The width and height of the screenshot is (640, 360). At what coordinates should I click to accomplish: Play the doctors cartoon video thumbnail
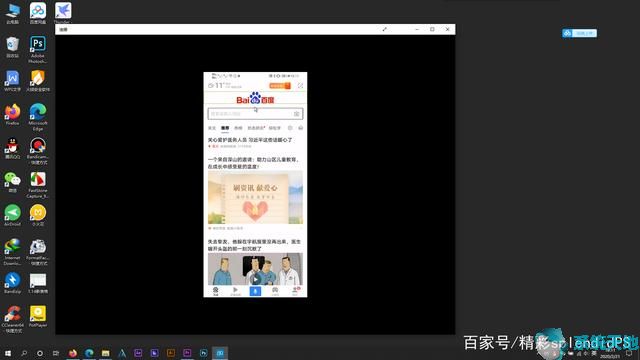(x=255, y=269)
